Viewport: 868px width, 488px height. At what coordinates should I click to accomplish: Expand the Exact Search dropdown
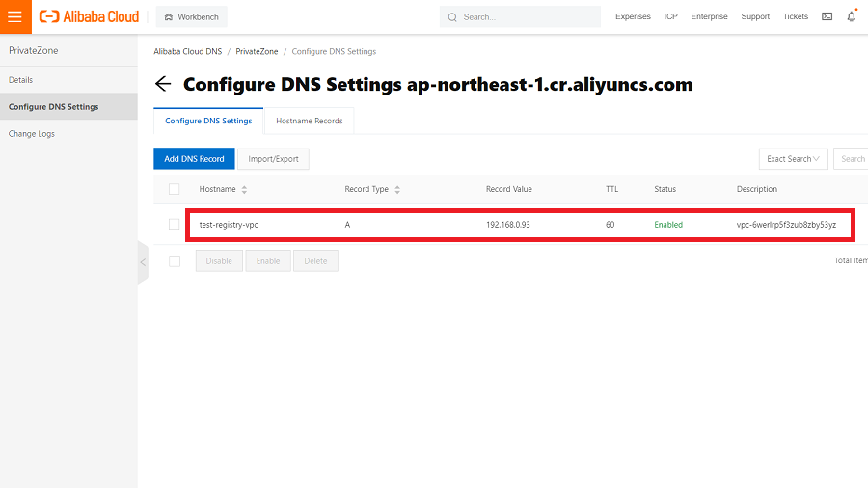(x=793, y=159)
